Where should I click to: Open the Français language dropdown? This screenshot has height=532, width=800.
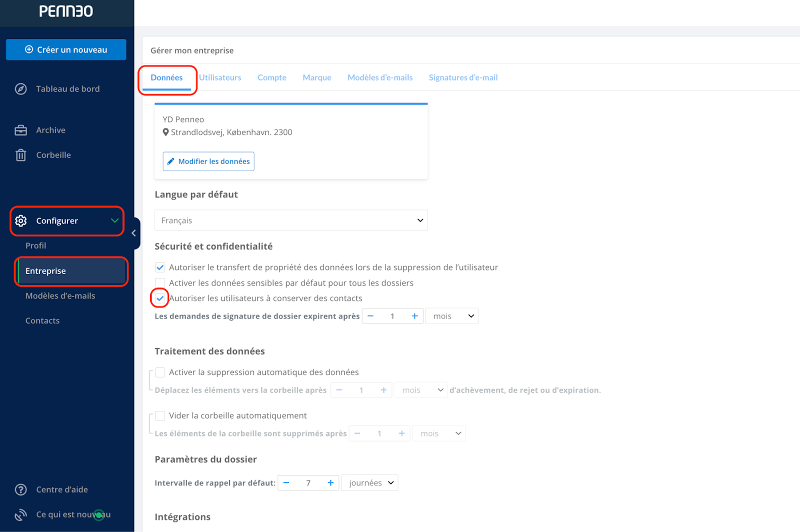(291, 220)
